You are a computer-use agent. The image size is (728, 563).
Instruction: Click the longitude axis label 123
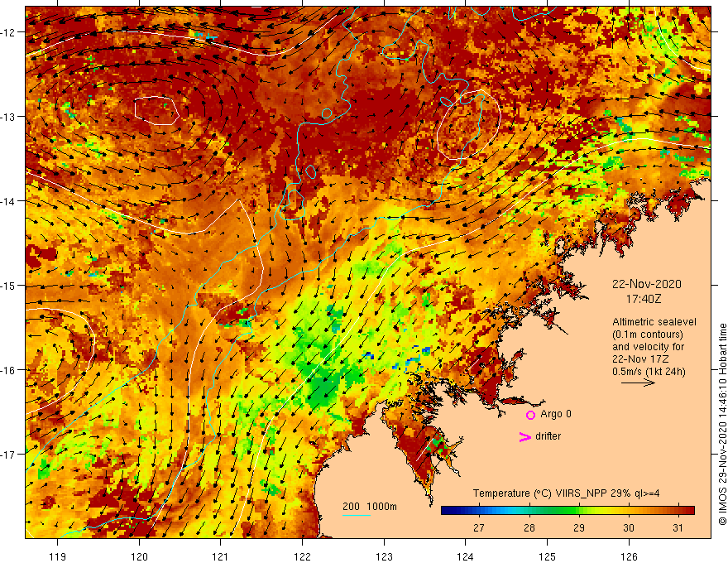tap(384, 556)
